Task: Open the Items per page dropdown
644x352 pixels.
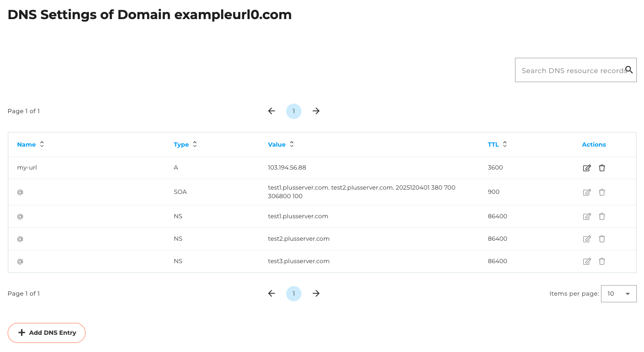Action: click(619, 293)
